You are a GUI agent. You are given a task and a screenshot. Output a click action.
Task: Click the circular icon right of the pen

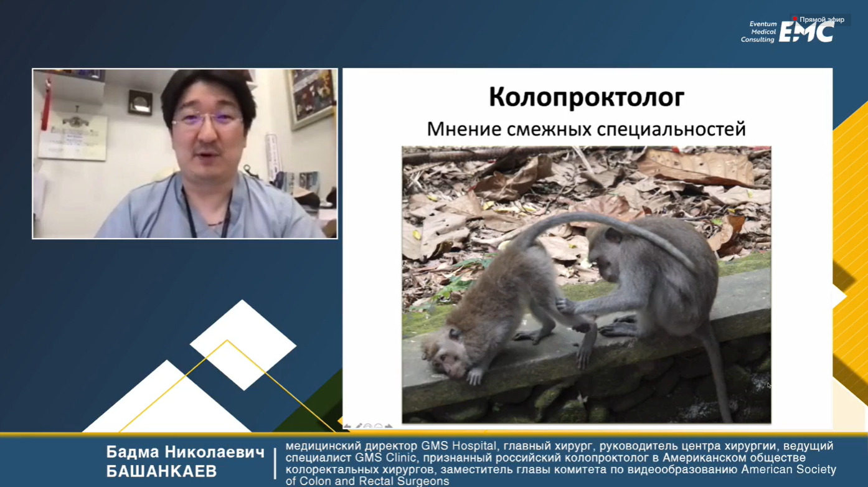tap(368, 427)
